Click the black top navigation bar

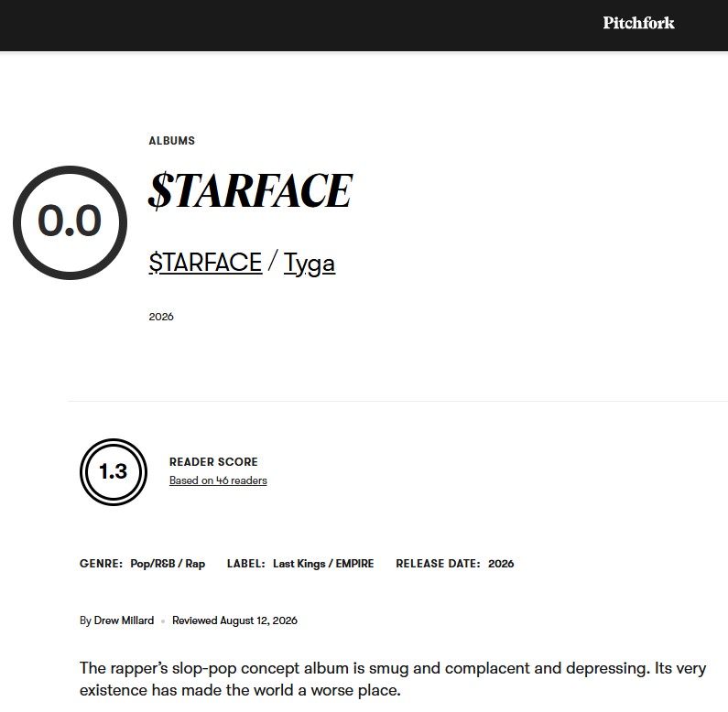pyautogui.click(x=364, y=26)
